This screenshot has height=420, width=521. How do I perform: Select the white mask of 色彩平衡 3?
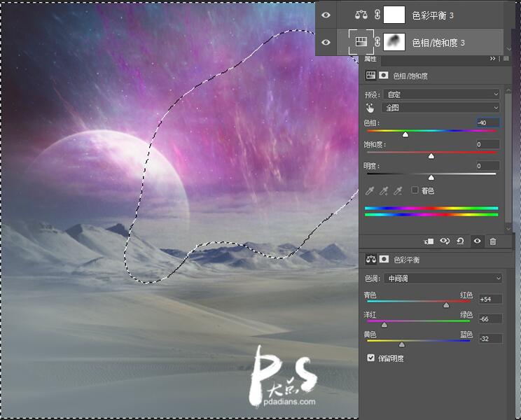coord(394,15)
